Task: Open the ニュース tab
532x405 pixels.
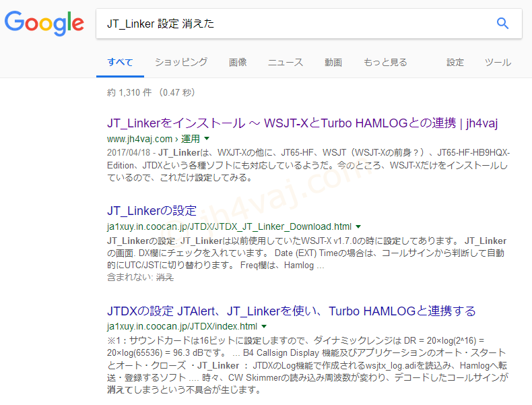Action: click(x=286, y=63)
